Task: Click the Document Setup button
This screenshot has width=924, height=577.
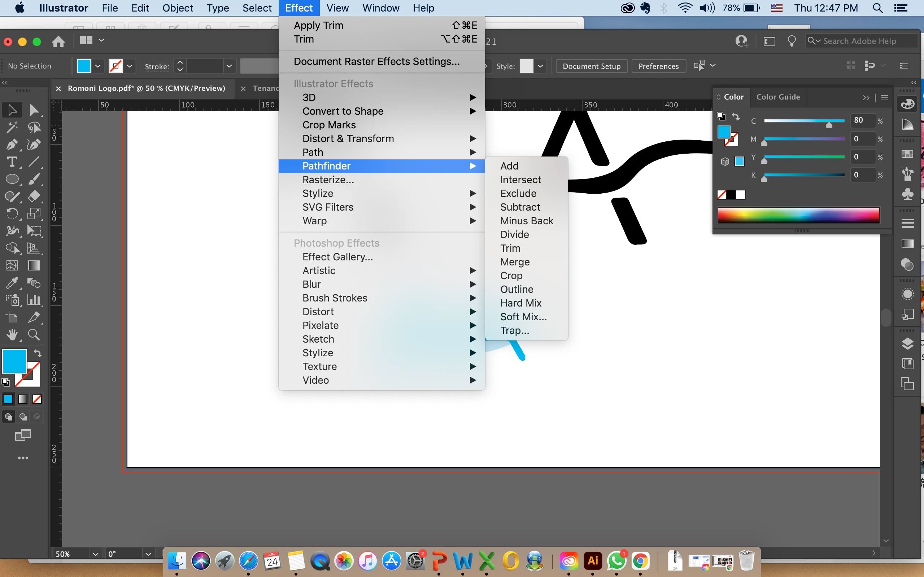Action: tap(591, 66)
